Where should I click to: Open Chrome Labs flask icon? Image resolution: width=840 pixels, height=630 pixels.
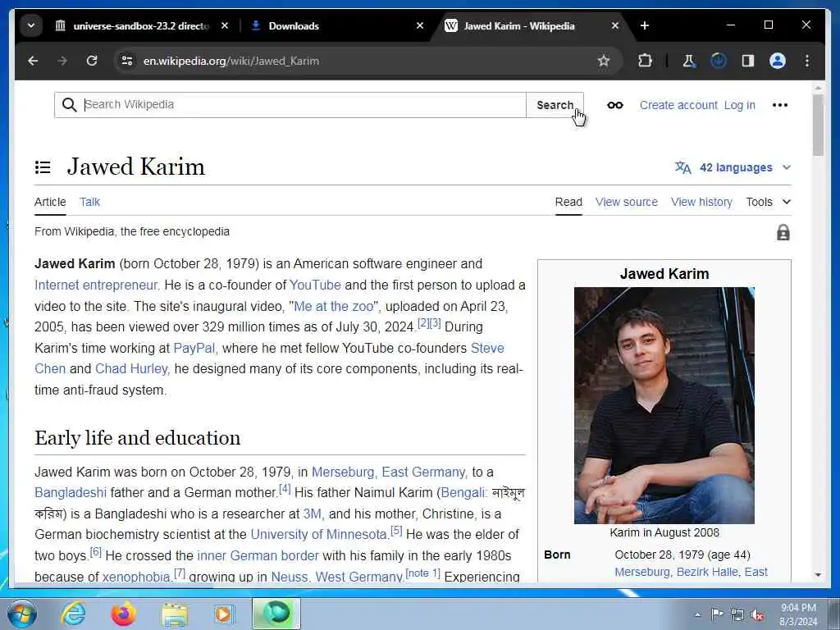click(689, 61)
